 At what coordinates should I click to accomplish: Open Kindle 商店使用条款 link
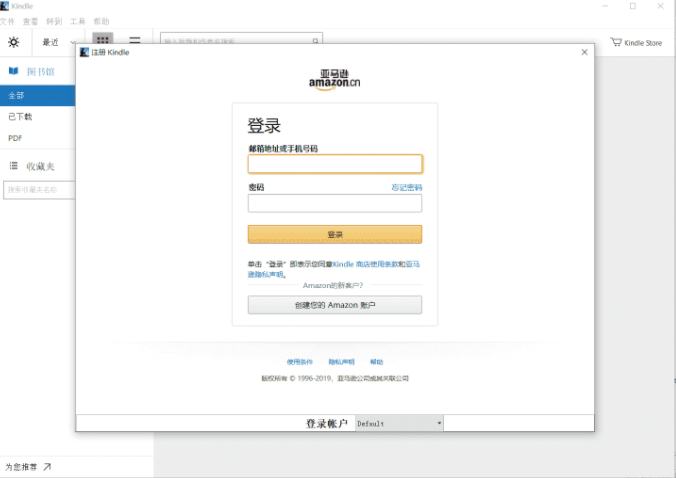[366, 264]
